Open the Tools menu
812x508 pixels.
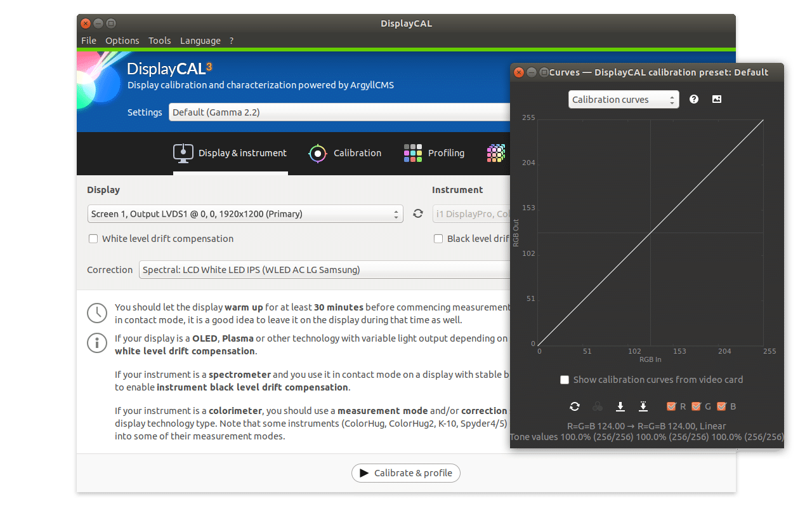coord(160,41)
